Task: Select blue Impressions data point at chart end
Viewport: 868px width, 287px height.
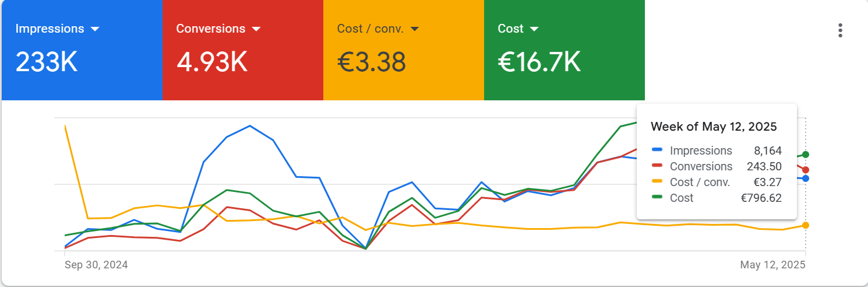Action: pos(806,178)
